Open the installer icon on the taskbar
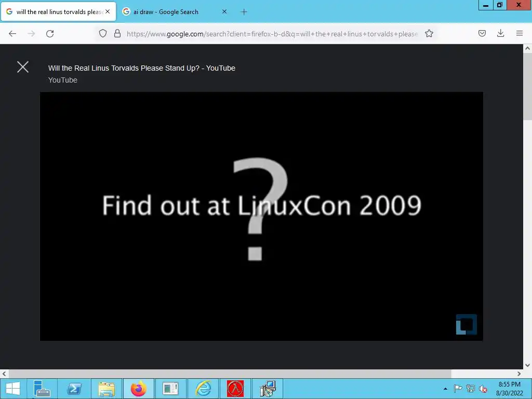 click(x=268, y=389)
